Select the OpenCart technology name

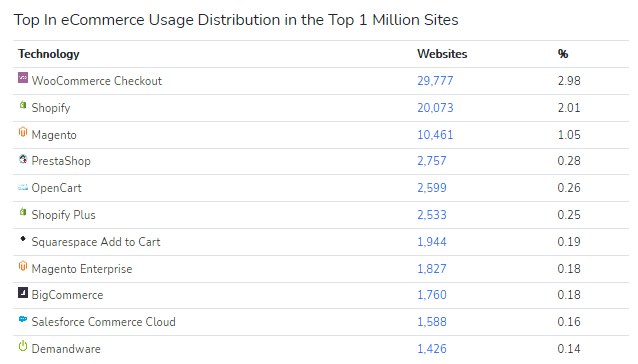tap(57, 188)
